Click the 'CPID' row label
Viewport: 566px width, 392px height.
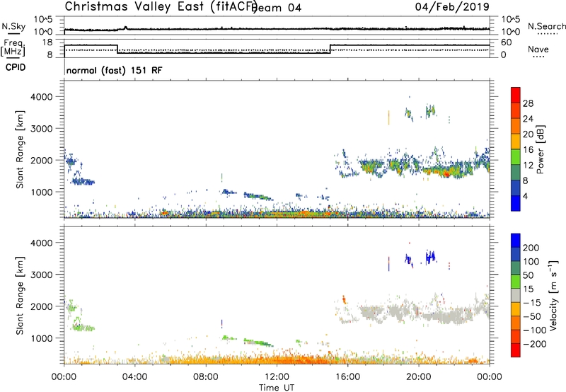(x=16, y=67)
